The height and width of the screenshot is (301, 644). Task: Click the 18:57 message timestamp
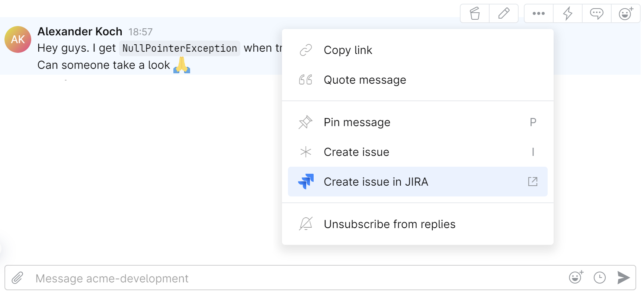(x=141, y=32)
